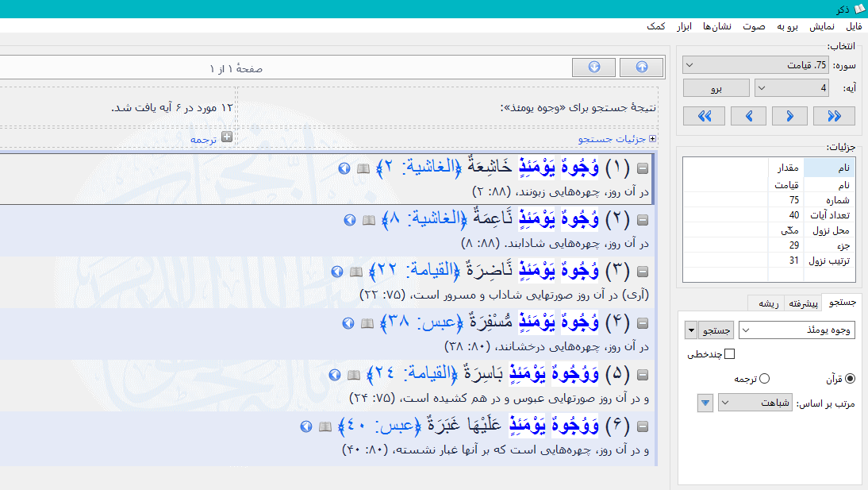The width and height of the screenshot is (868, 490).
Task: Click the مقدار column header in details
Action: click(786, 168)
